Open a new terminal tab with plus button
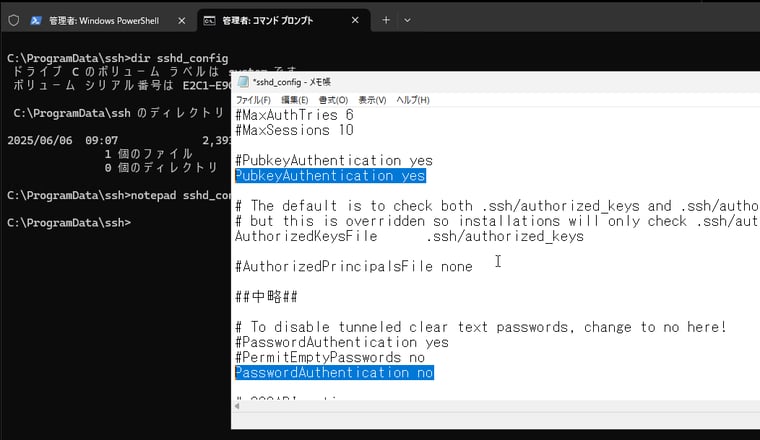760x440 pixels. tap(386, 20)
